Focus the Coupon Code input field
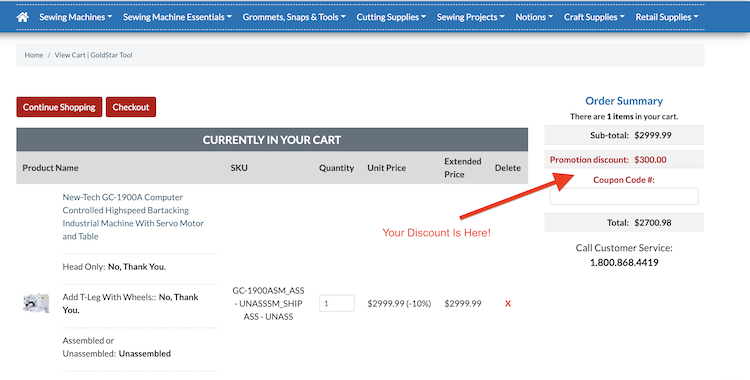This screenshot has height=380, width=750. [x=624, y=196]
